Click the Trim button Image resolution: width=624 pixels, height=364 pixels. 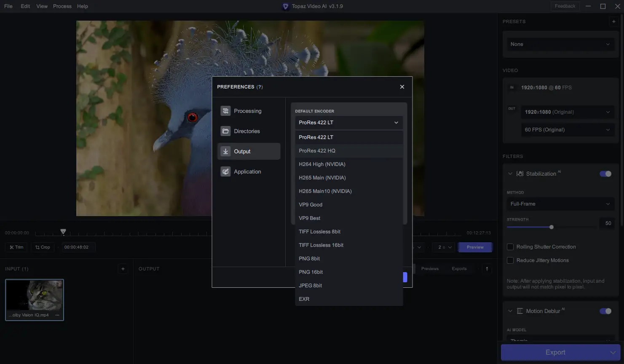coord(16,247)
